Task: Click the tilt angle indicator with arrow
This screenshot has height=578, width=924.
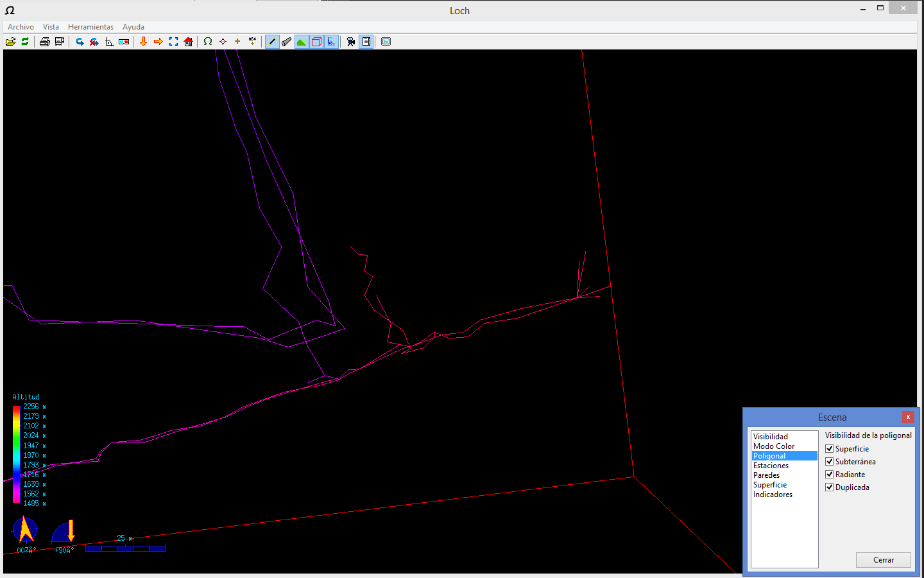Action: coord(64,532)
